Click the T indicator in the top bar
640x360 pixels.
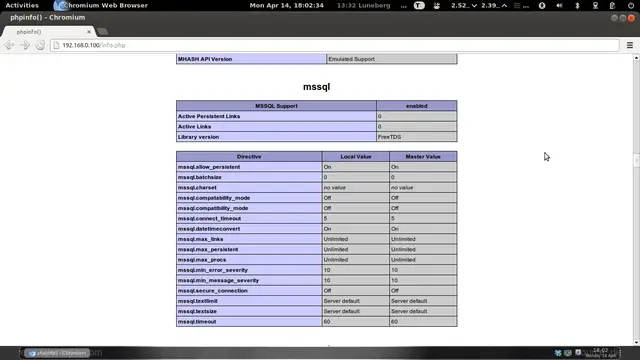tap(419, 6)
